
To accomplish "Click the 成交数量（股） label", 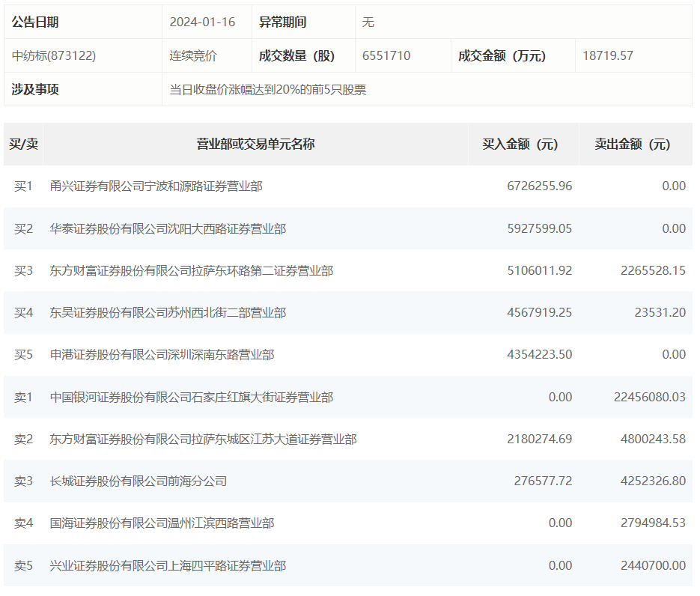I will (x=296, y=56).
